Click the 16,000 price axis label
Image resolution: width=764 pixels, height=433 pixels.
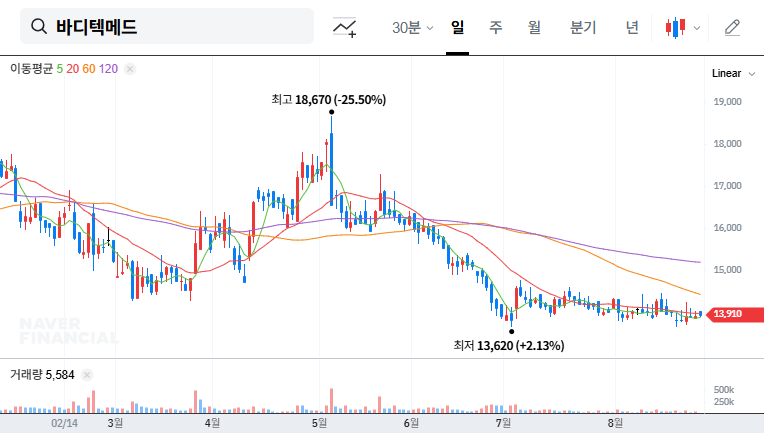click(x=727, y=227)
